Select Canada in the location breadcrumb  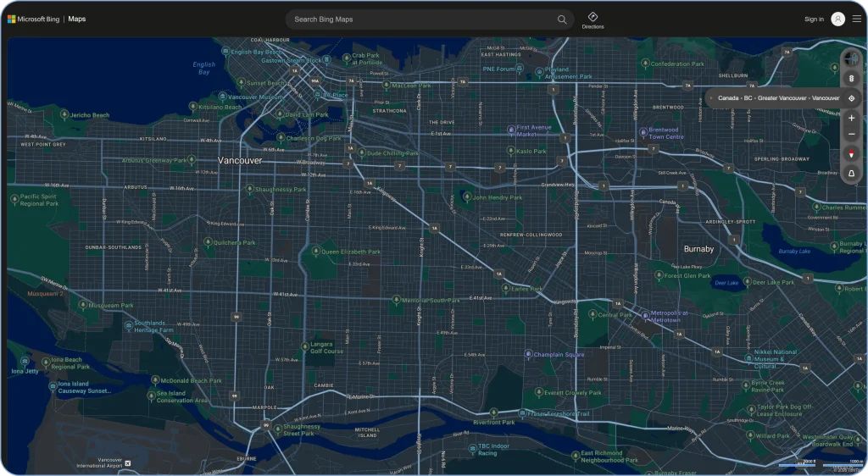728,98
